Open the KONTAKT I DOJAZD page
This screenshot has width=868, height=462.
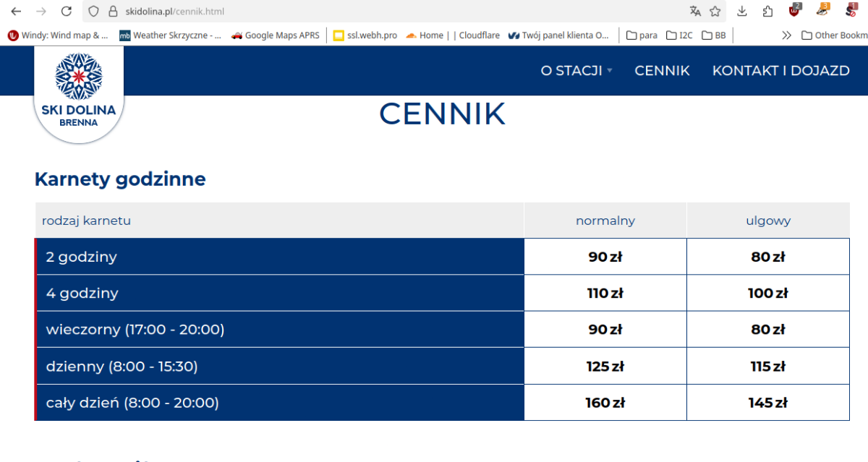pyautogui.click(x=780, y=70)
